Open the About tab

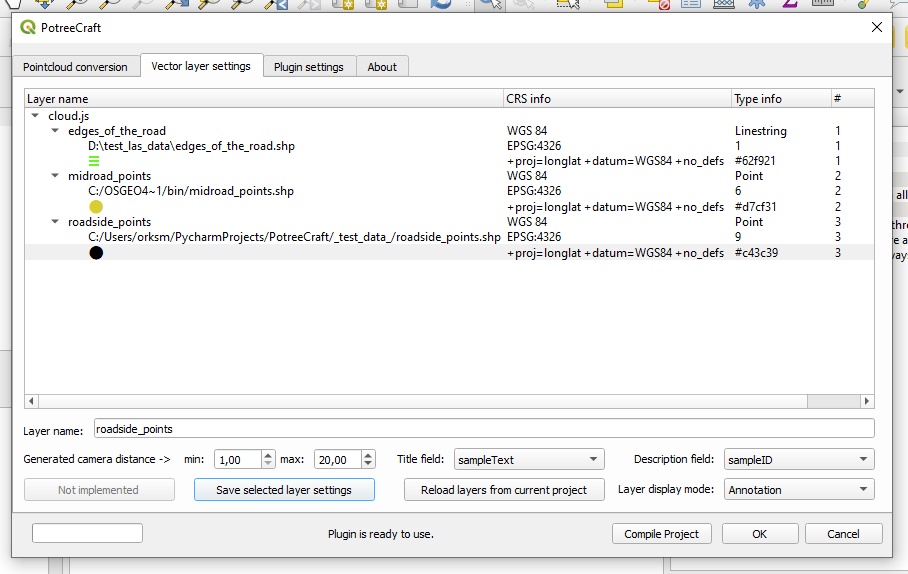tap(382, 67)
